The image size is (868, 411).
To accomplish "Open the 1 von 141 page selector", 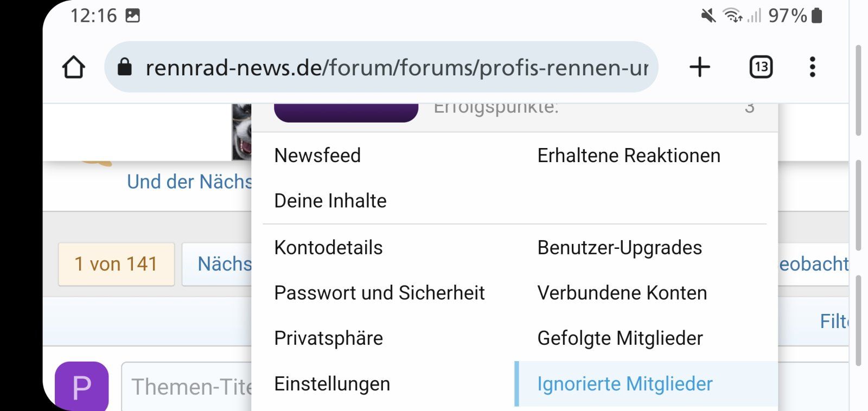I will click(116, 264).
